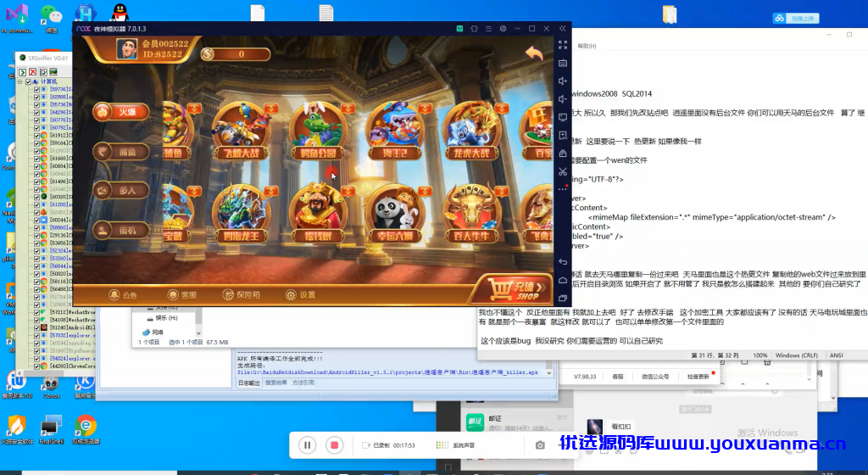Viewport: 868px width, 475px height.
Task: Stop the screen recording with red button
Action: point(334,445)
